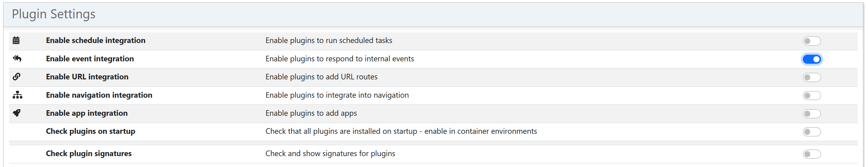
Task: Disable the event integration switch
Action: (x=812, y=59)
